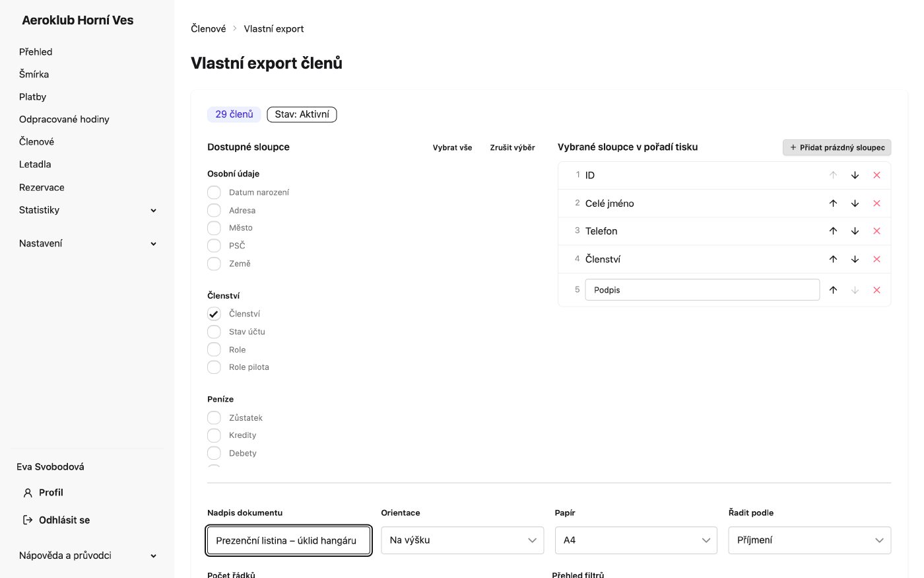Tick the Role pilota checkbox
Image resolution: width=924 pixels, height=578 pixels.
point(214,367)
